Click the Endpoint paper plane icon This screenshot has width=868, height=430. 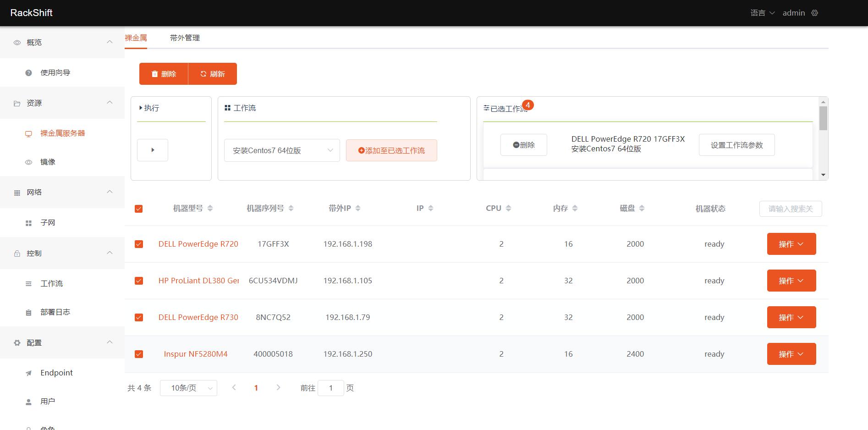click(28, 374)
